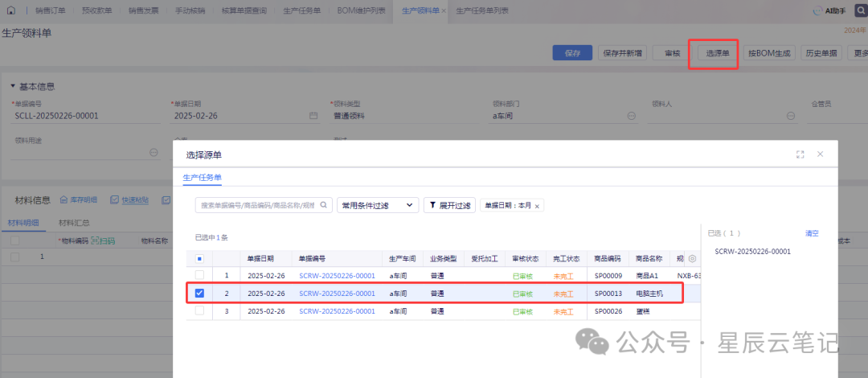Click SP00009 product code cell
This screenshot has width=868, height=378.
tap(608, 276)
